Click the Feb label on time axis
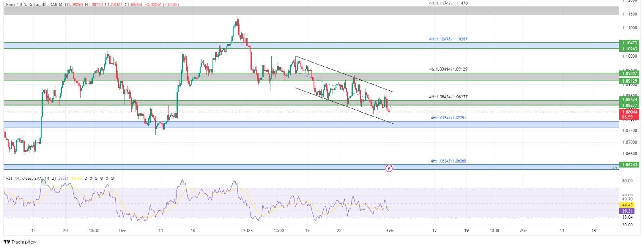644x248 pixels. pyautogui.click(x=389, y=231)
